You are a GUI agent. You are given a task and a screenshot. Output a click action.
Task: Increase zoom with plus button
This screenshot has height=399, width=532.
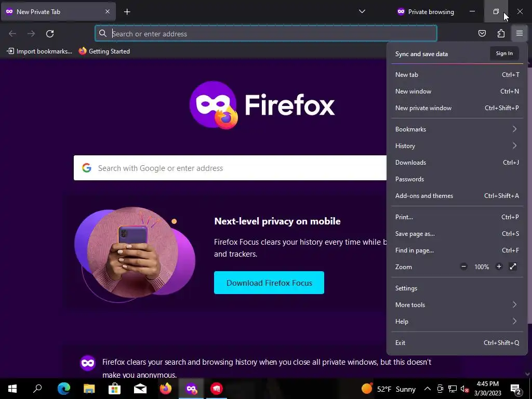click(499, 267)
